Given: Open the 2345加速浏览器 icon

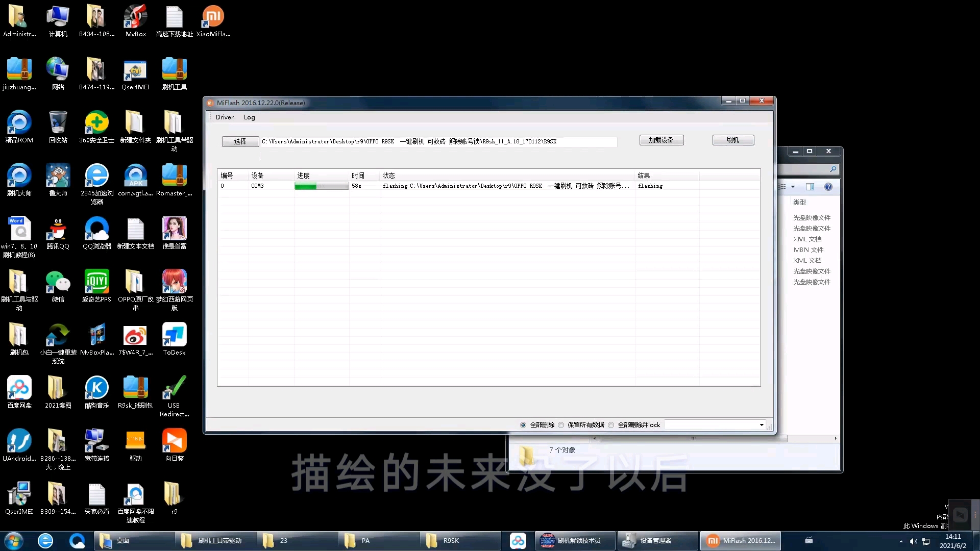Looking at the screenshot, I should click(97, 185).
